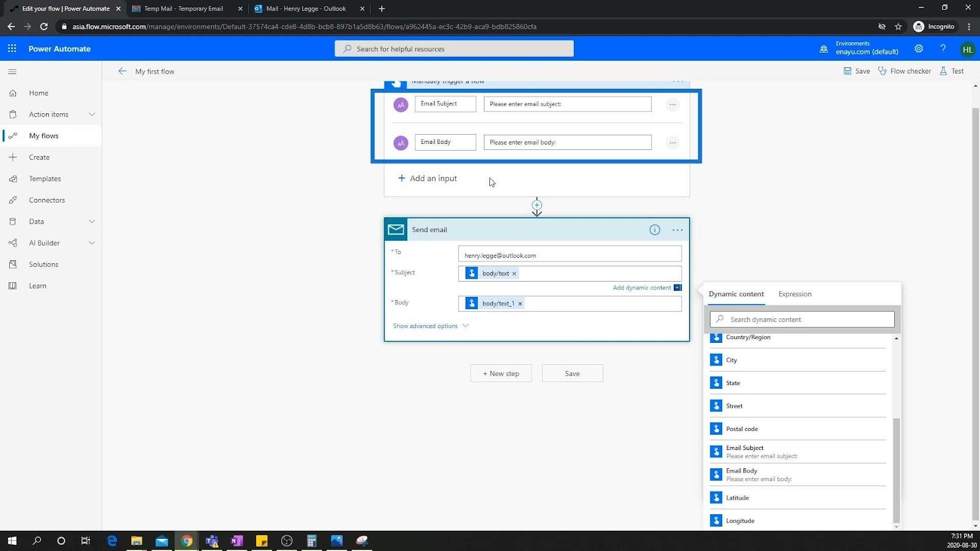Open the Windows Start menu

(x=12, y=541)
